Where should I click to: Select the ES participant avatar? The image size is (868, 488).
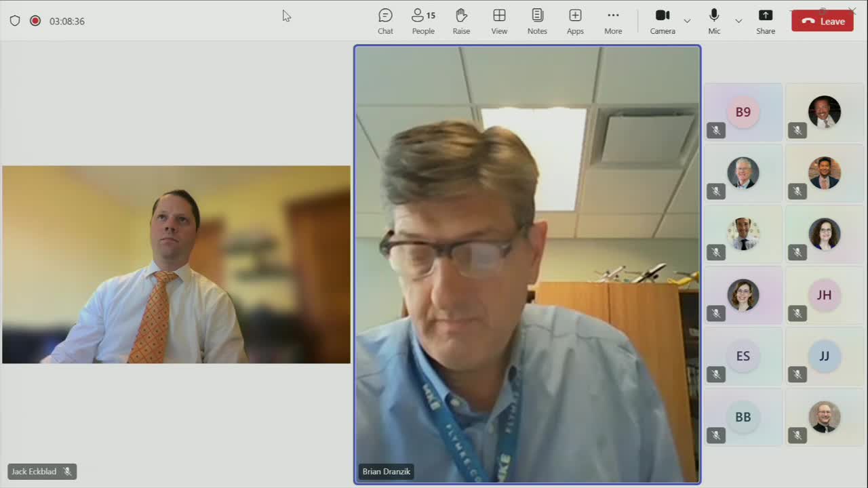743,356
